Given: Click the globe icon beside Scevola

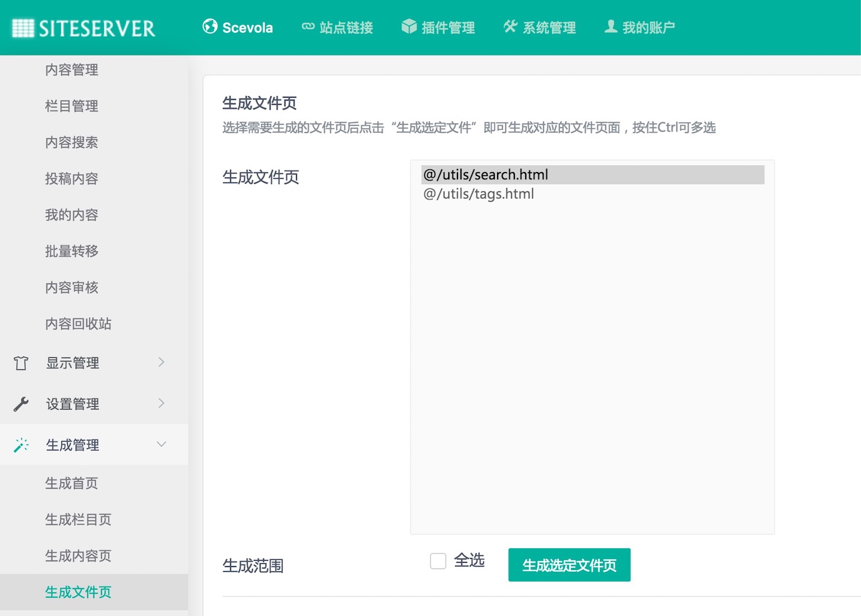Looking at the screenshot, I should click(x=210, y=26).
